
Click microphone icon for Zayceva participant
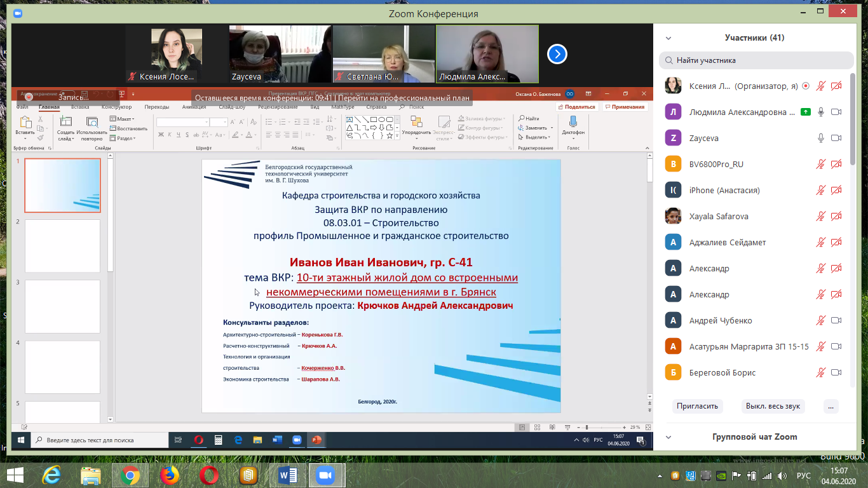(821, 138)
